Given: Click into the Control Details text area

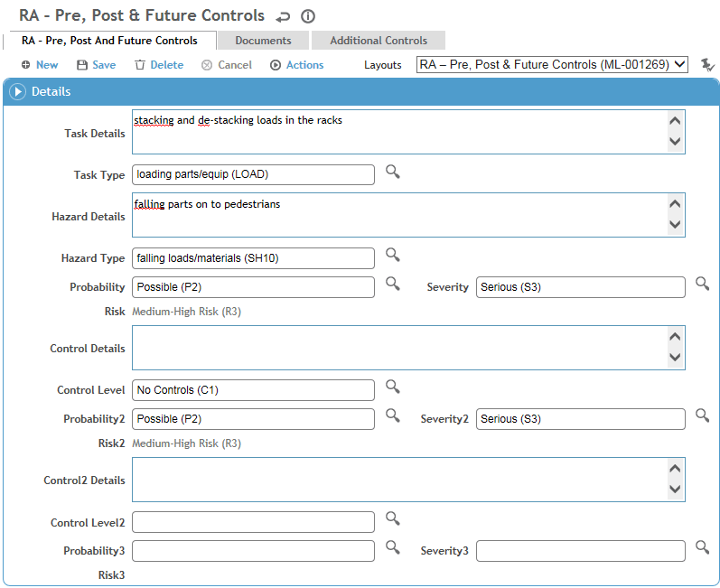Looking at the screenshot, I should coord(397,348).
